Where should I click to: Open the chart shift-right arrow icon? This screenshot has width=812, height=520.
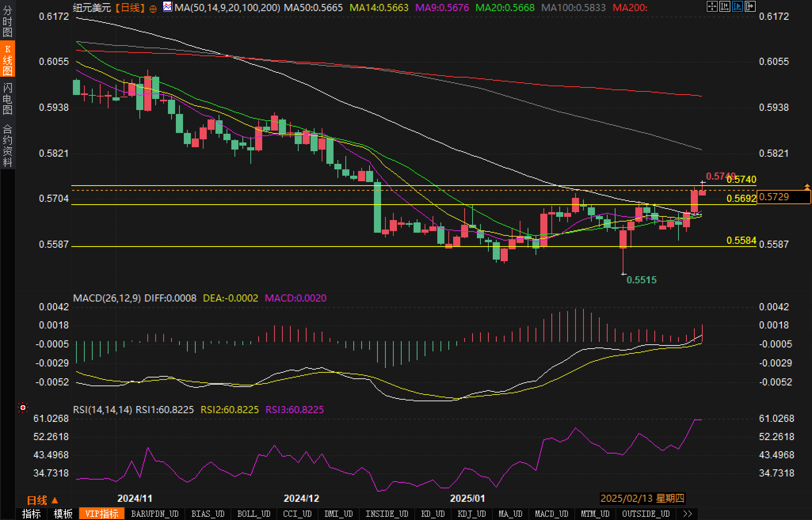(750, 6)
